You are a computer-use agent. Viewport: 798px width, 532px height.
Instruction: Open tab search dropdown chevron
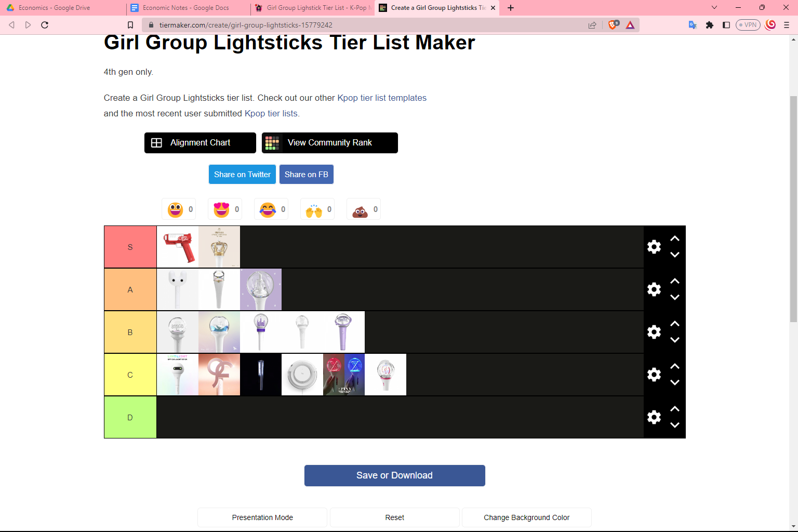[714, 8]
